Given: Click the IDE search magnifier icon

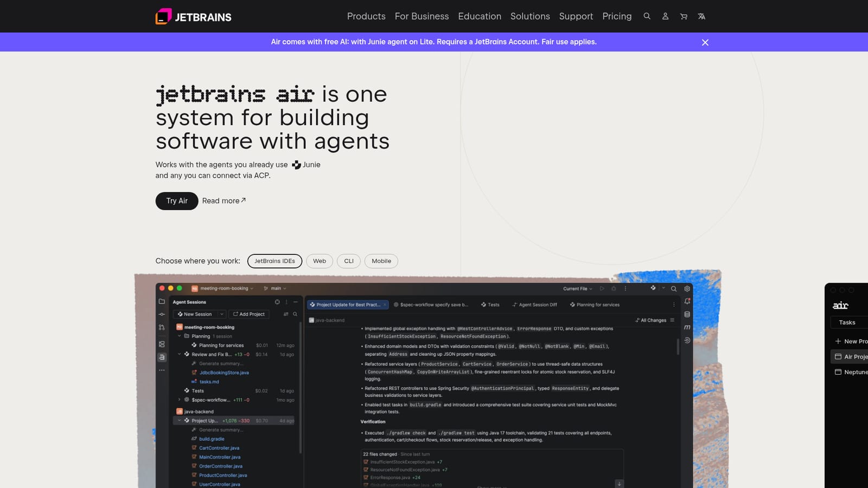Looking at the screenshot, I should (x=674, y=288).
